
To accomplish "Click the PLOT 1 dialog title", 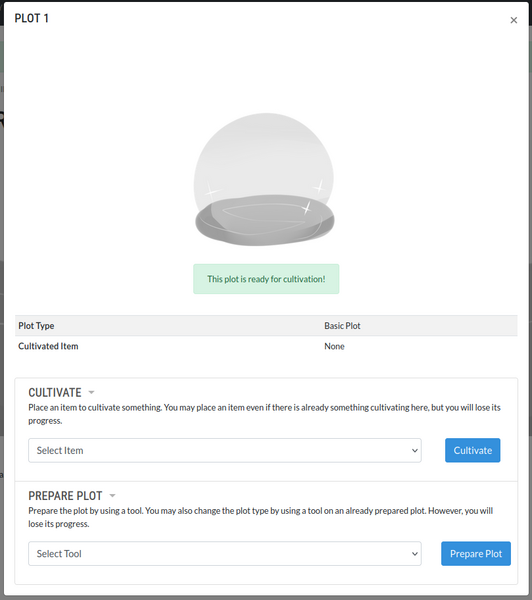I will 31,18.
